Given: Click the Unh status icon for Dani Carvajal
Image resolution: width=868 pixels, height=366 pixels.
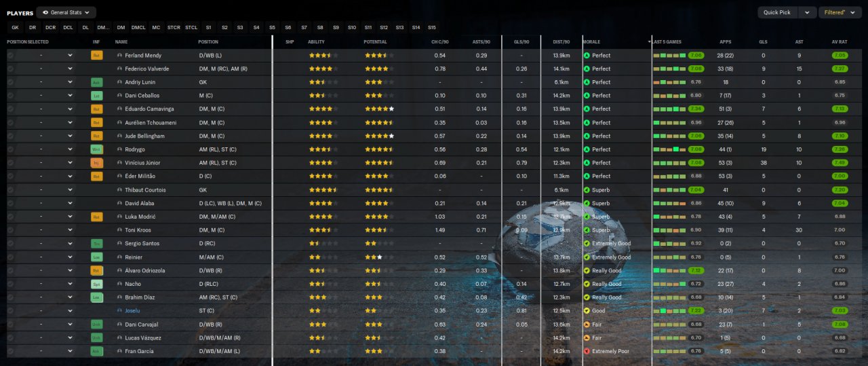Looking at the screenshot, I should 96,325.
